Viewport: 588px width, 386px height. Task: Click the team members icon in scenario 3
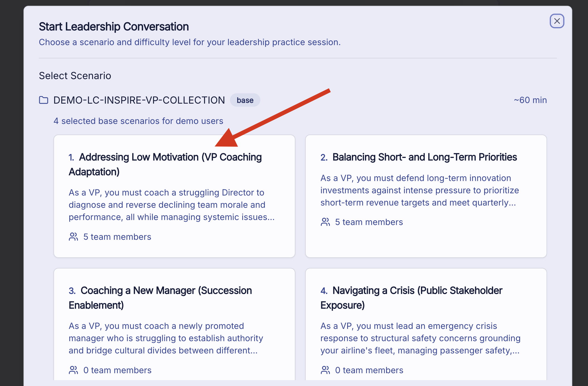73,370
